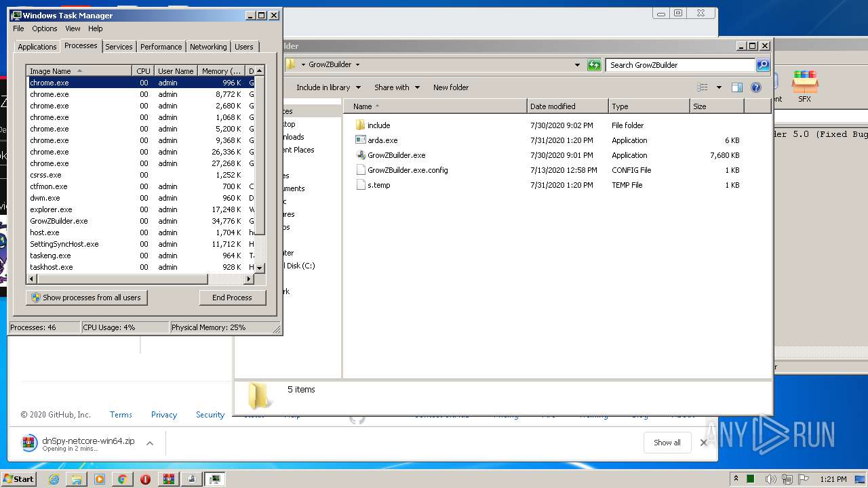Screen dimensions: 868x488
Task: Open the Windows Start button
Action: (19, 479)
